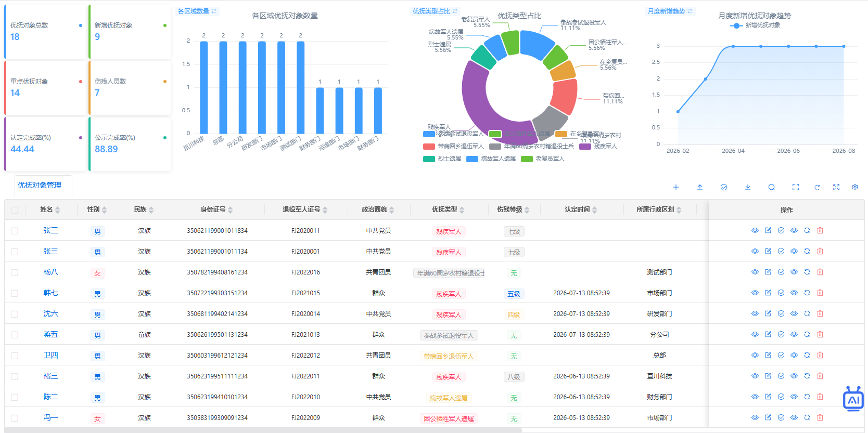
Task: Select the 优抚对象管理 tab
Action: (40, 185)
